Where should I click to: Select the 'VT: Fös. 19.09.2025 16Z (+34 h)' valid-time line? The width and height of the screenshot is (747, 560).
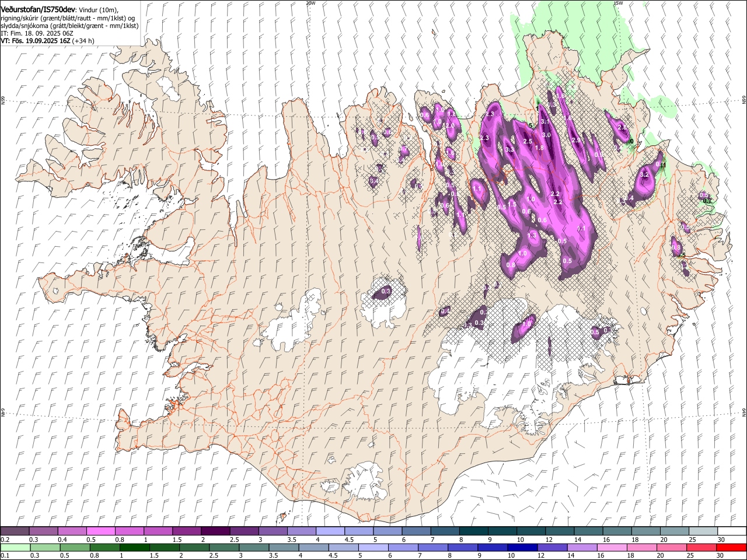click(47, 41)
